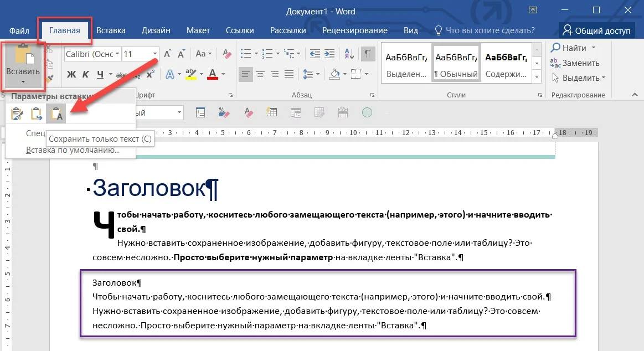The image size is (644, 351).
Task: Switch to the Вид tab
Action: 411,30
